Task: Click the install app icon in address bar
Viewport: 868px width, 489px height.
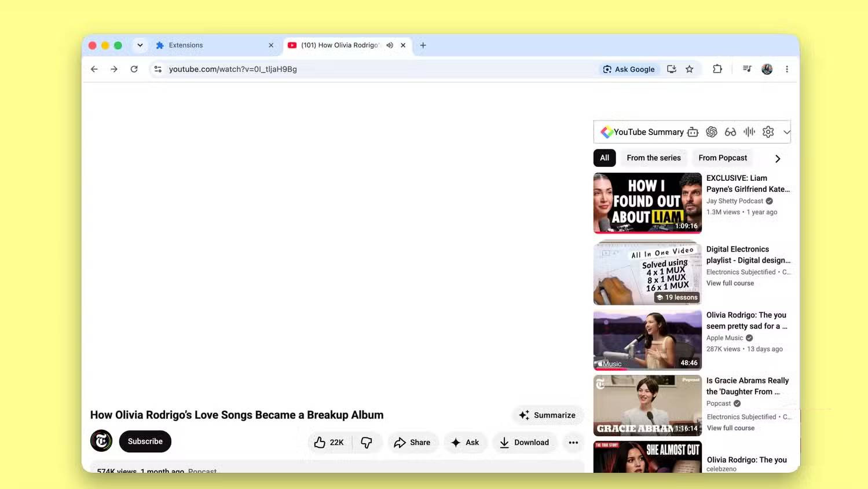Action: (x=671, y=69)
